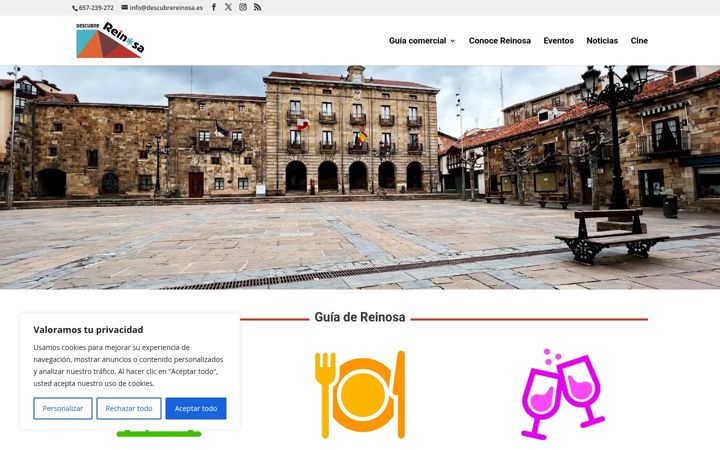Click the orange restaurant plate icon
The image size is (720, 450).
360,394
